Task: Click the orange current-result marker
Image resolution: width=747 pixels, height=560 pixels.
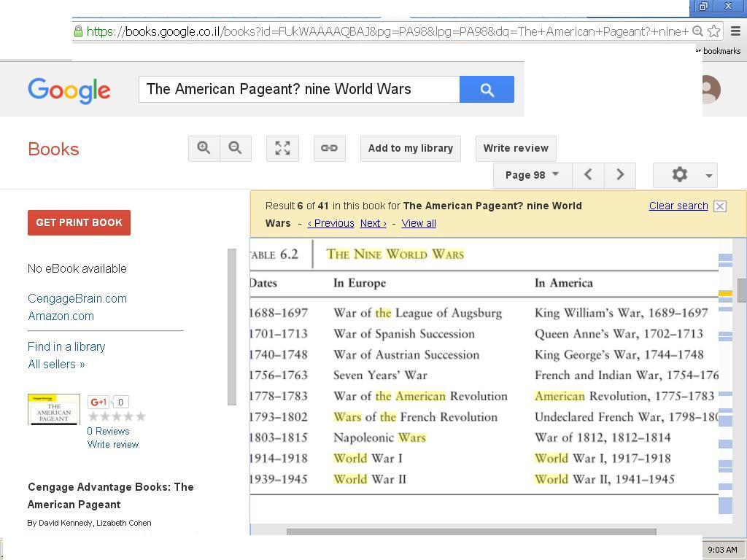Action: [725, 294]
